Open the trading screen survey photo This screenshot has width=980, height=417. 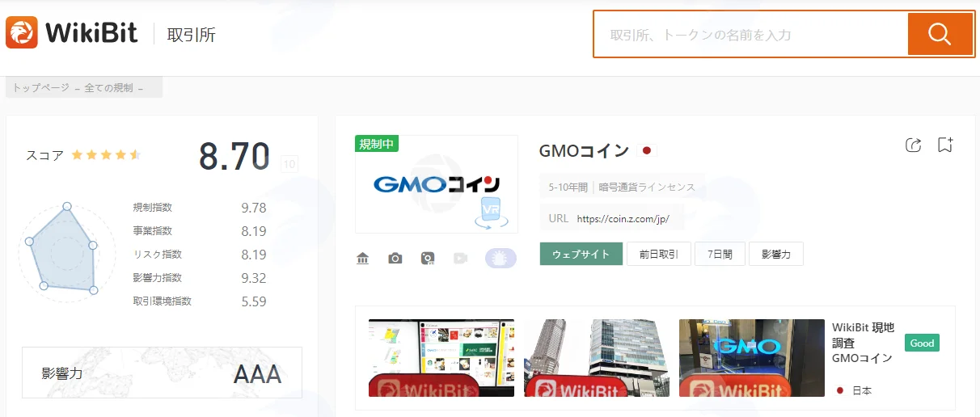(x=441, y=357)
